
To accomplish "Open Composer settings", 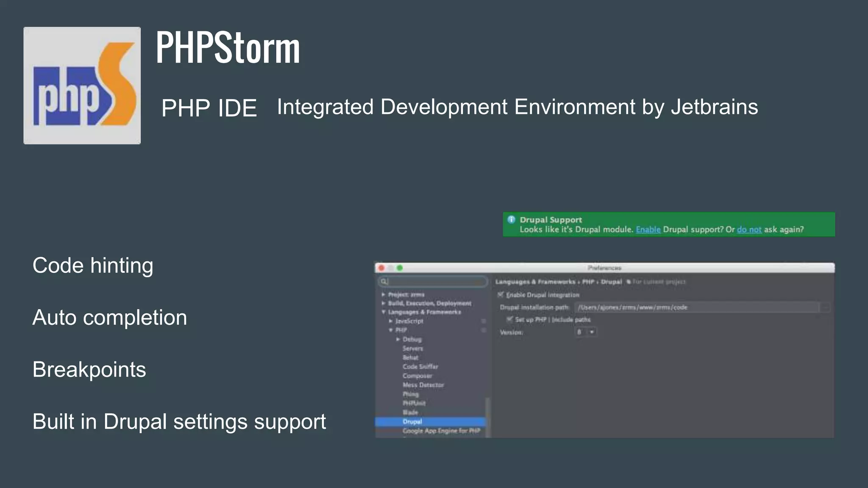I will [x=417, y=376].
